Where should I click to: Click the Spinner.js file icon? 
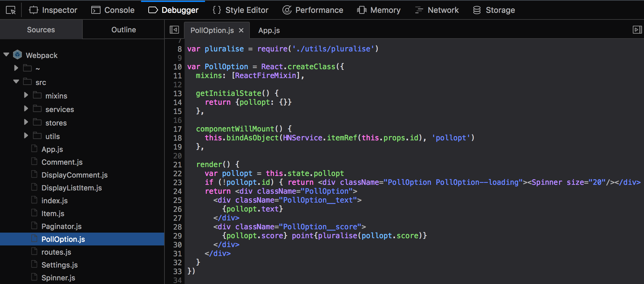click(34, 277)
